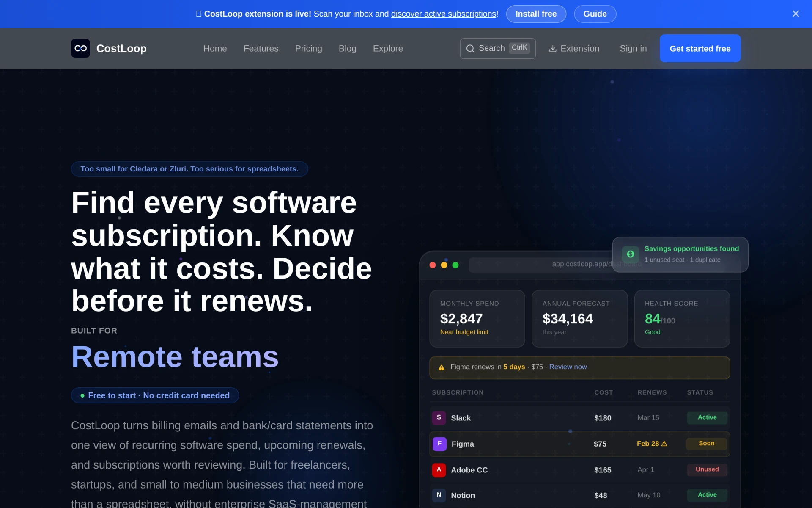Screen dimensions: 812x508
Task: Click the savings dollar icon
Action: click(x=630, y=254)
